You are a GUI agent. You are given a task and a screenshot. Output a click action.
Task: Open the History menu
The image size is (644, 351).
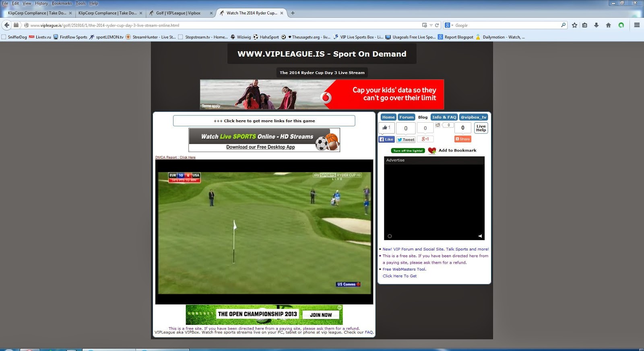click(41, 3)
